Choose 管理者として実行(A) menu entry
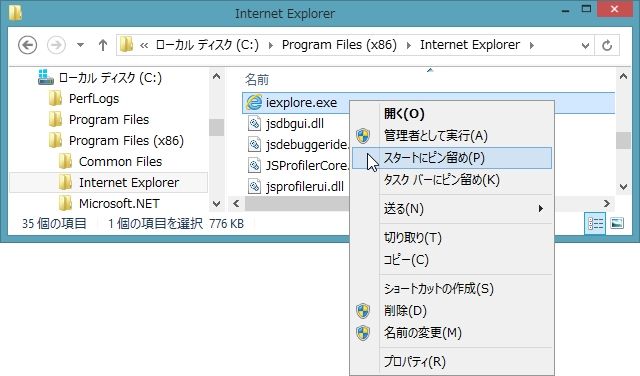Viewport: 640px width, 376px height. pos(452,136)
